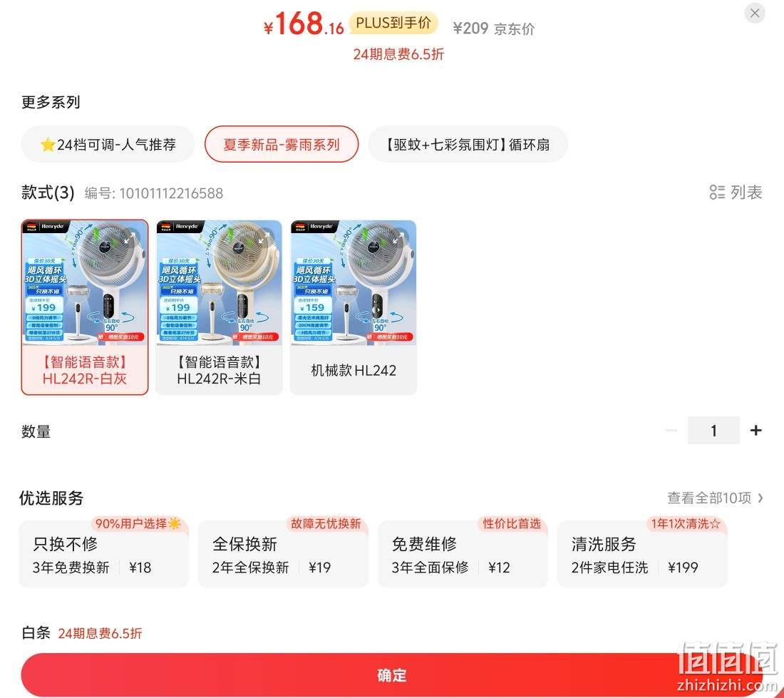This screenshot has width=784, height=698.
Task: Confirm selection with 确定 button
Action: pyautogui.click(x=392, y=675)
